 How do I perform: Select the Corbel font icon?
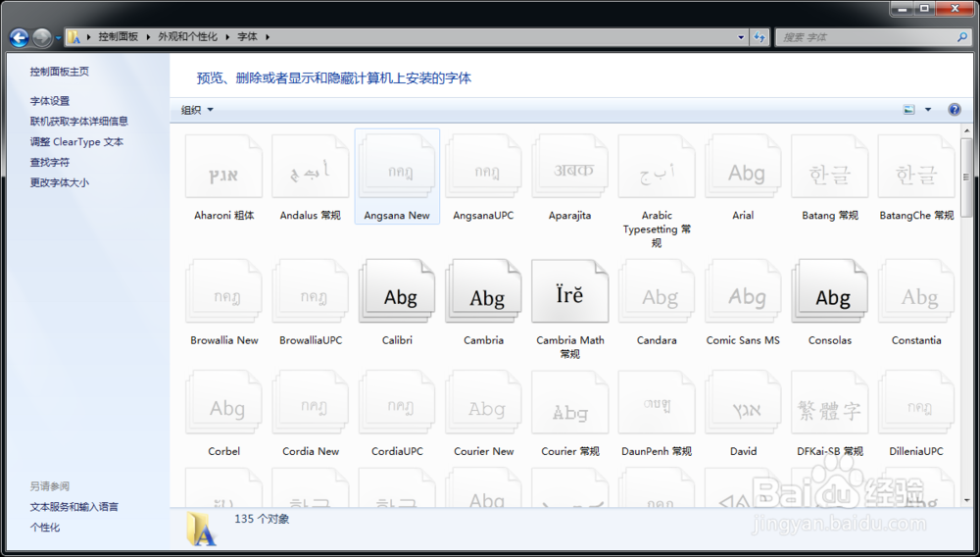tap(223, 403)
